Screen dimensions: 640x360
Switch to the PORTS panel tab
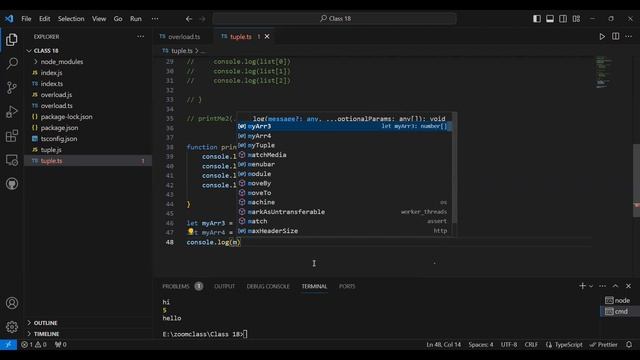[x=347, y=286]
